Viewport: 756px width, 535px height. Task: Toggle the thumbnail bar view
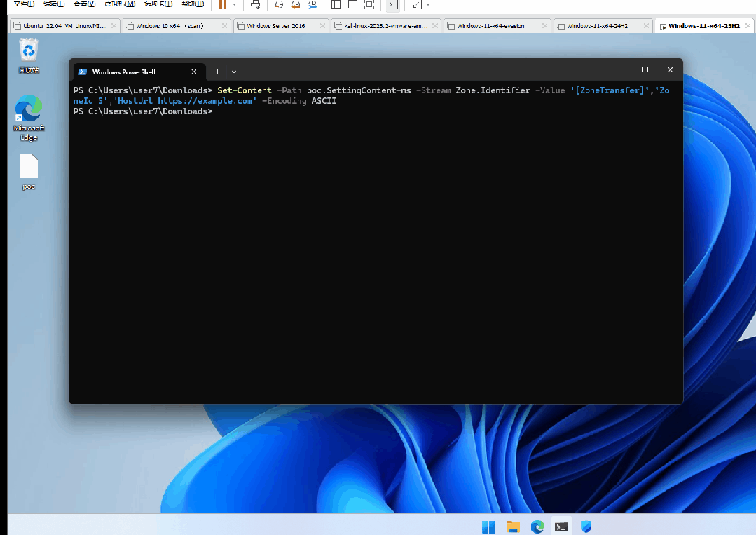point(352,5)
